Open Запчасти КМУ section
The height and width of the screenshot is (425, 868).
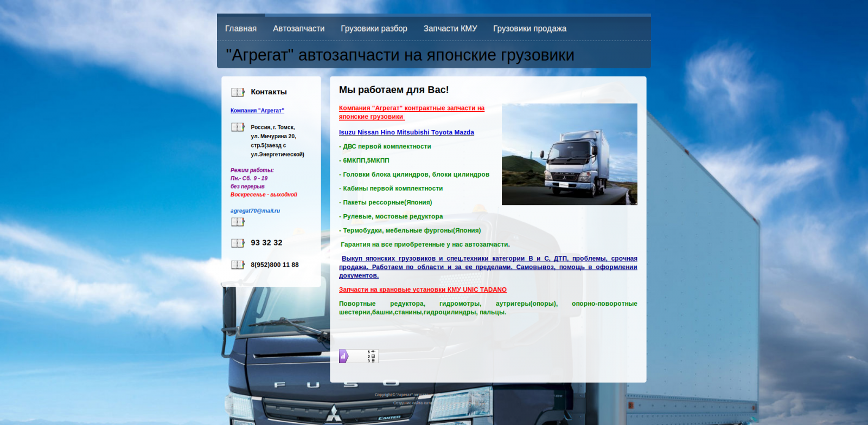(x=450, y=28)
